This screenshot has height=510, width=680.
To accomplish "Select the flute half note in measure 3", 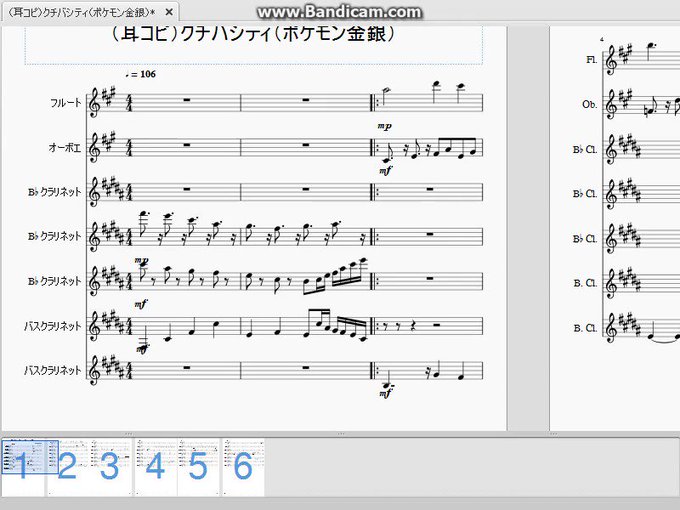I will click(385, 95).
